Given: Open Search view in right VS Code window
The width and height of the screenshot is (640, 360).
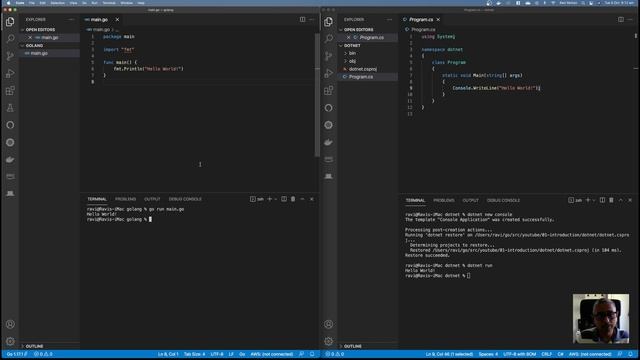Looking at the screenshot, I should [329, 39].
